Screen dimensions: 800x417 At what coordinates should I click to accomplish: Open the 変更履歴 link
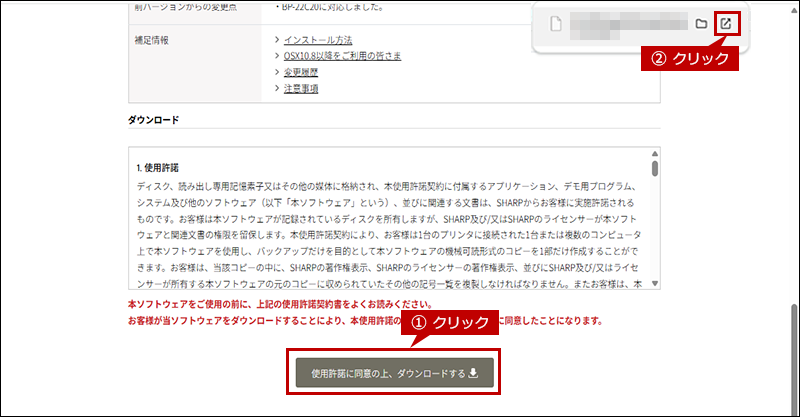(300, 72)
